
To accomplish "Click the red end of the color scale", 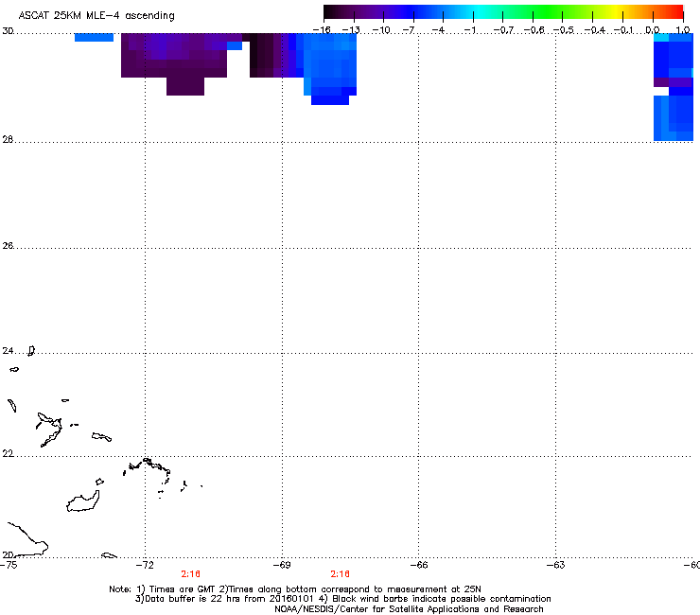I will (x=676, y=11).
